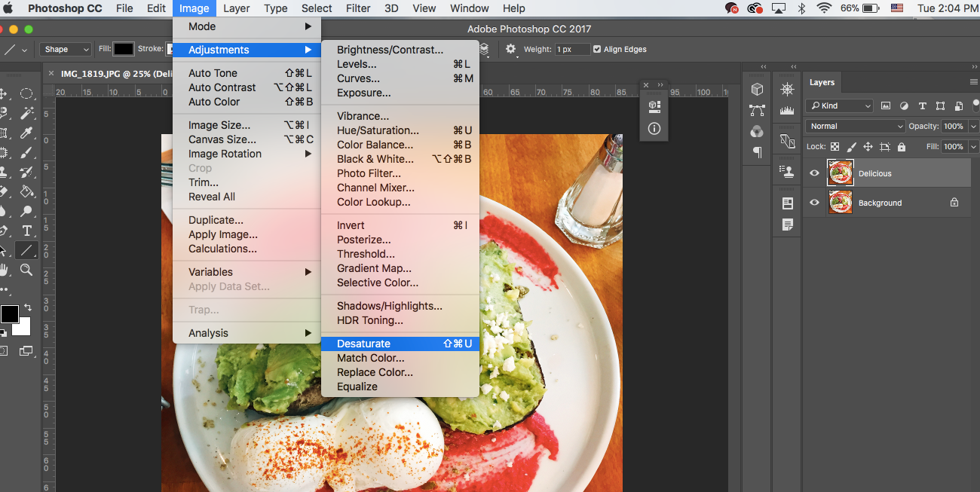Image resolution: width=980 pixels, height=492 pixels.
Task: Open the Histogram collapsed panel icon
Action: pos(787,111)
